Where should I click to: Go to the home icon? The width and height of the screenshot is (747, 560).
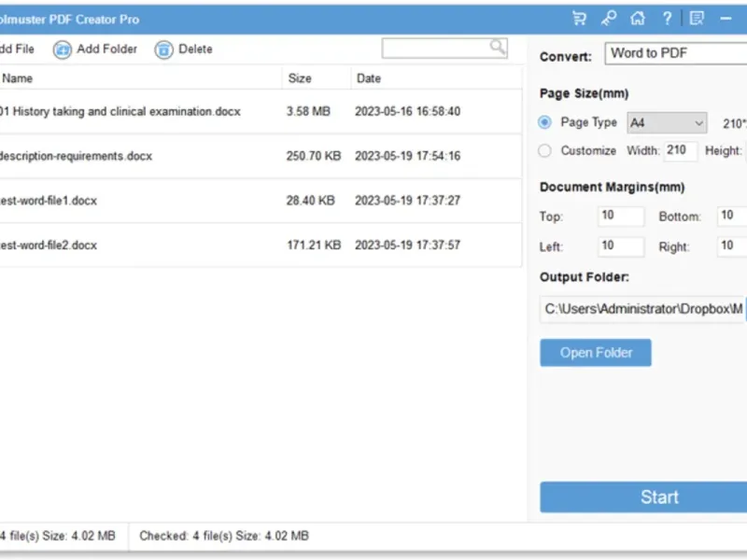coord(638,19)
